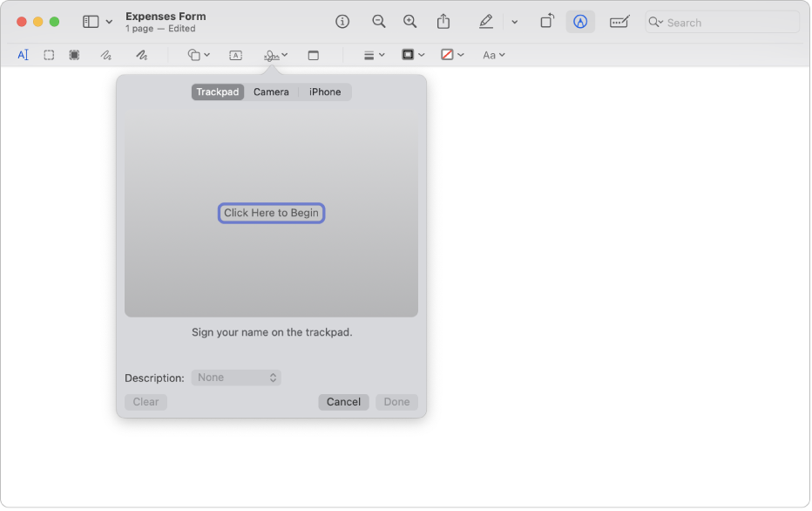
Task: Click Cancel in the signature popover
Action: click(343, 402)
